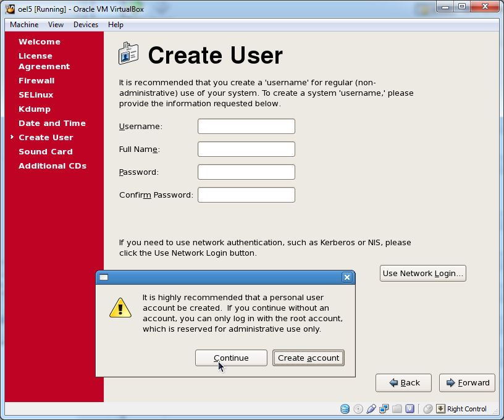Click the VirtualBox app icon in title bar
Screen dimensions: 504x420
click(10, 9)
